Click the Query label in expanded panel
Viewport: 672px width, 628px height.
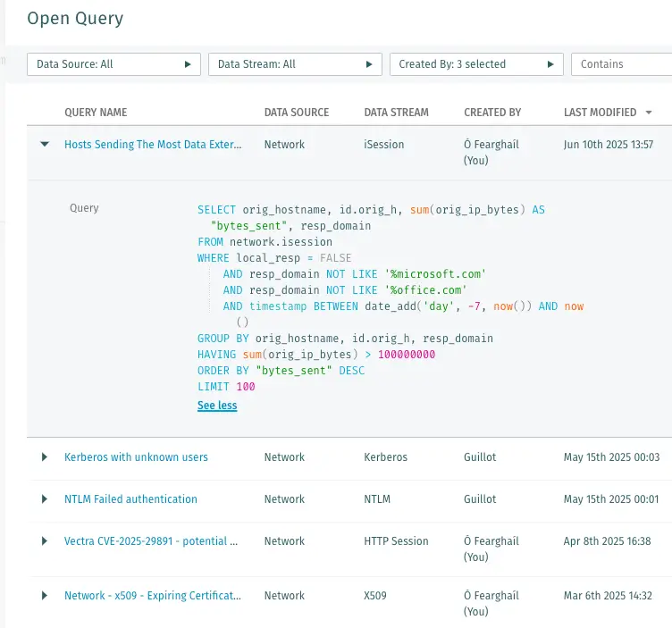click(84, 208)
